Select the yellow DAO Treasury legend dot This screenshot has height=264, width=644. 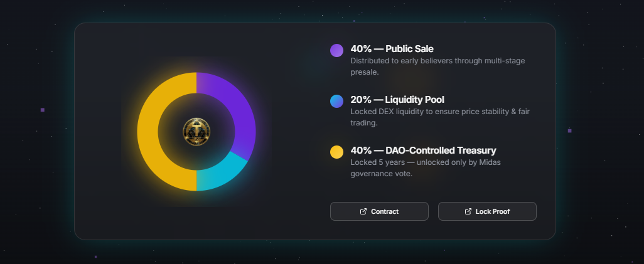336,152
